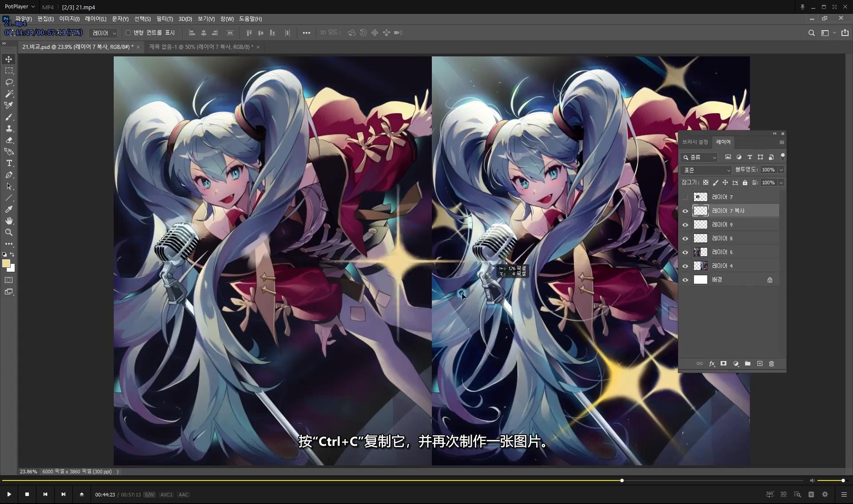Select the Zoom tool
Screen dimensions: 853x504
(x=9, y=232)
